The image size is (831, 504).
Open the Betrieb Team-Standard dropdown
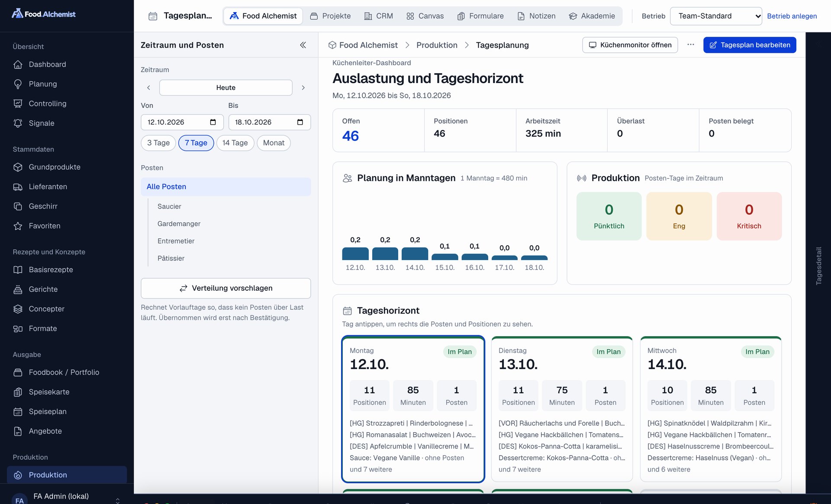point(716,16)
